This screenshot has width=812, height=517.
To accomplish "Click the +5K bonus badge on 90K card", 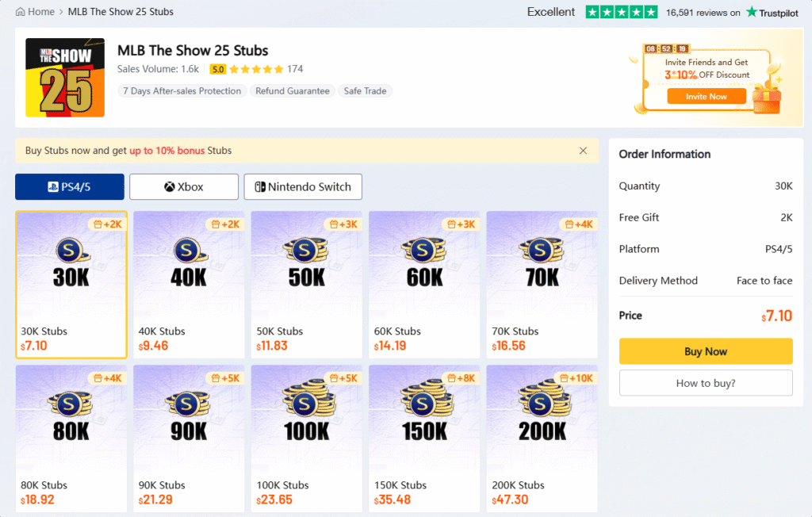I will coord(225,378).
